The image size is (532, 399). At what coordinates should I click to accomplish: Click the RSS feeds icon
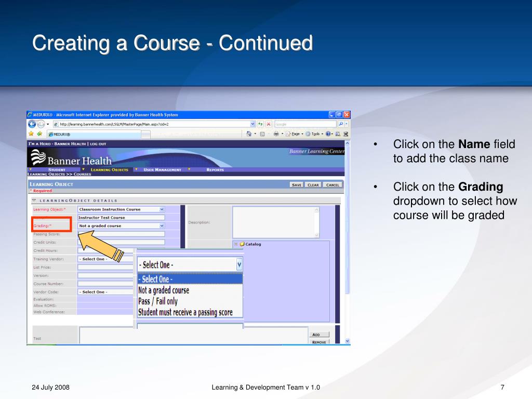tap(262, 134)
